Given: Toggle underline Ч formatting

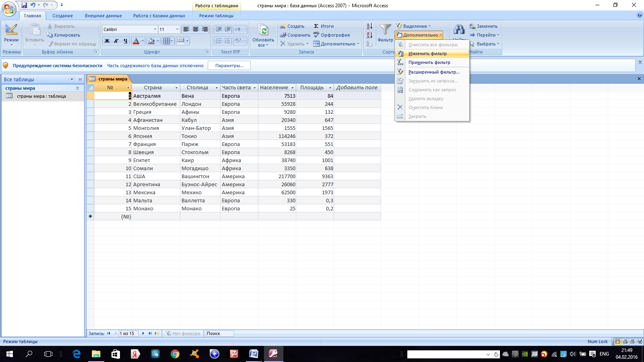Looking at the screenshot, I should point(126,41).
